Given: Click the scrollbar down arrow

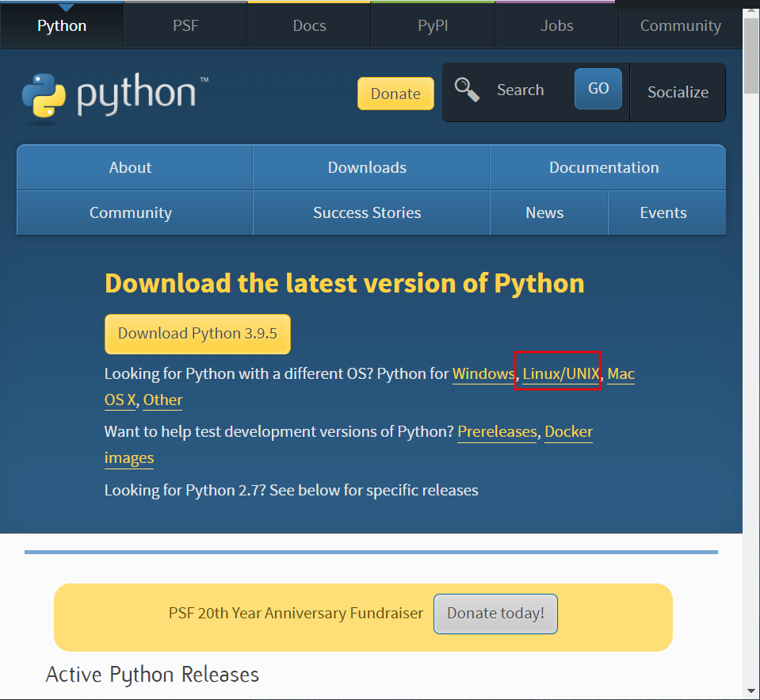Looking at the screenshot, I should point(751,690).
